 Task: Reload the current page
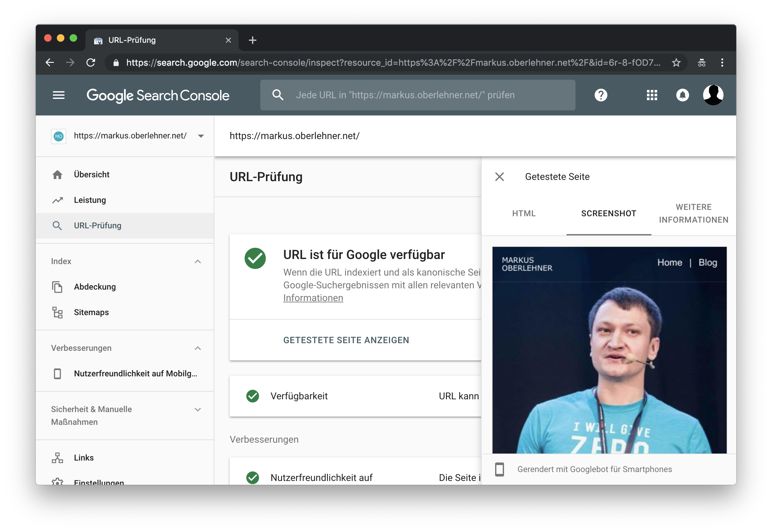91,62
